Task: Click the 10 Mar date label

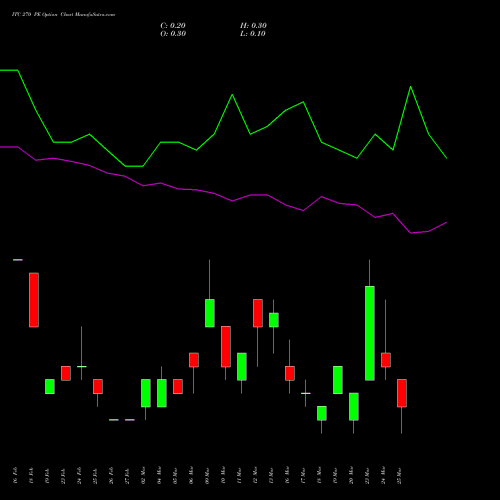Action: (x=223, y=475)
